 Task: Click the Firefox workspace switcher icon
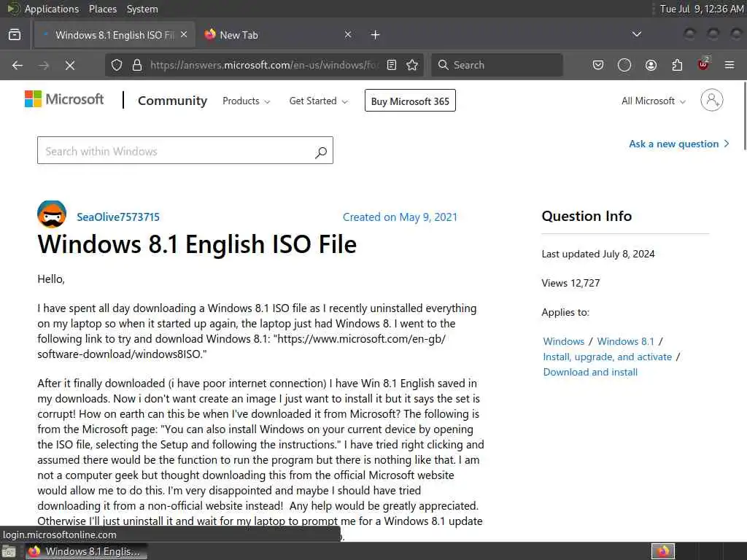(x=662, y=551)
